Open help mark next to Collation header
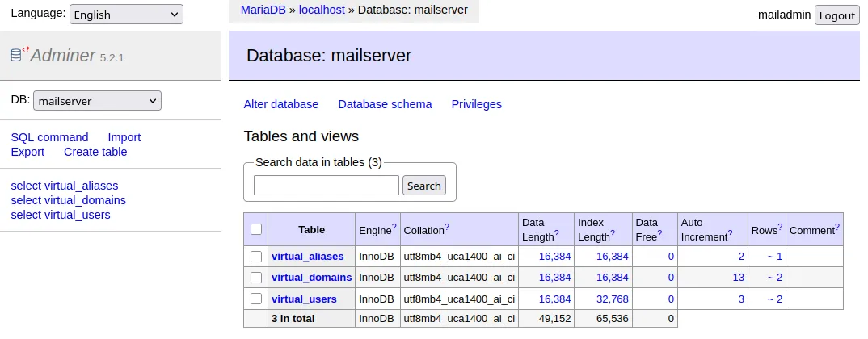This screenshot has width=868, height=339. 447,228
